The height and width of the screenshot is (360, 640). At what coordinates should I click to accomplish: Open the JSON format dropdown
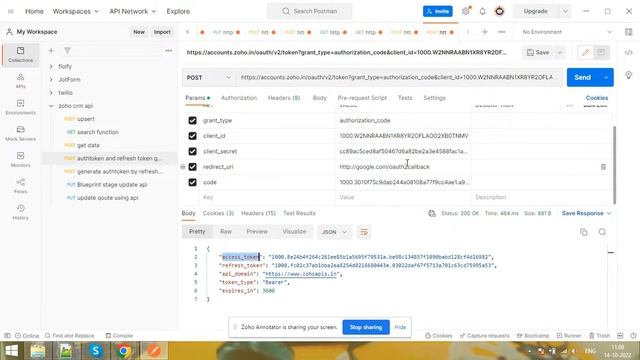pos(334,232)
